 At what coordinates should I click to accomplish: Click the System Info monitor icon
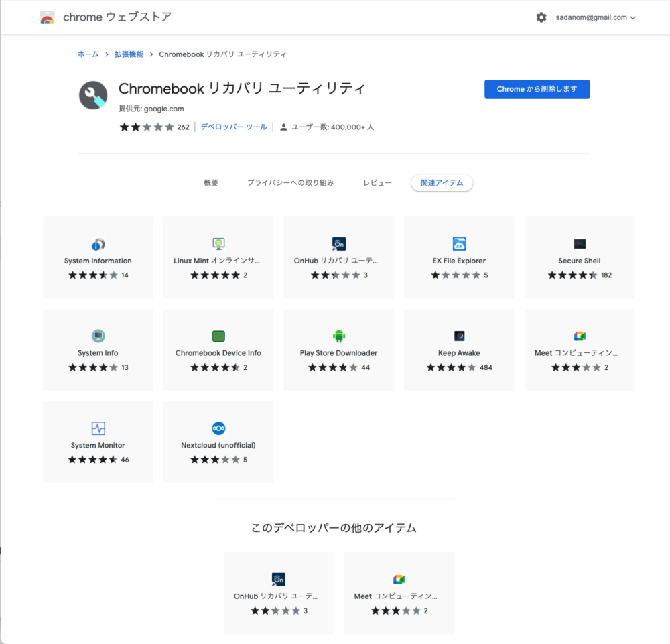point(98,336)
